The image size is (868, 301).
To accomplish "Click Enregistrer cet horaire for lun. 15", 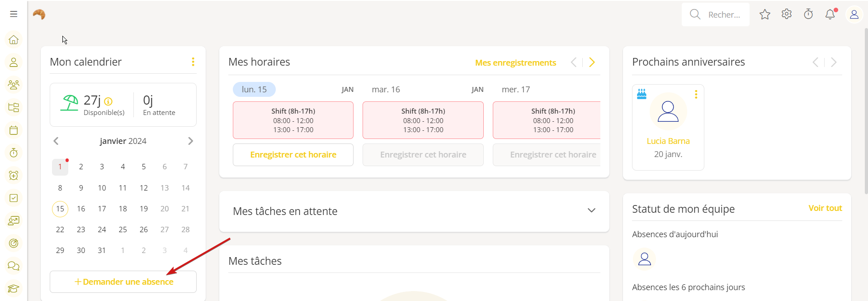I will coord(293,155).
